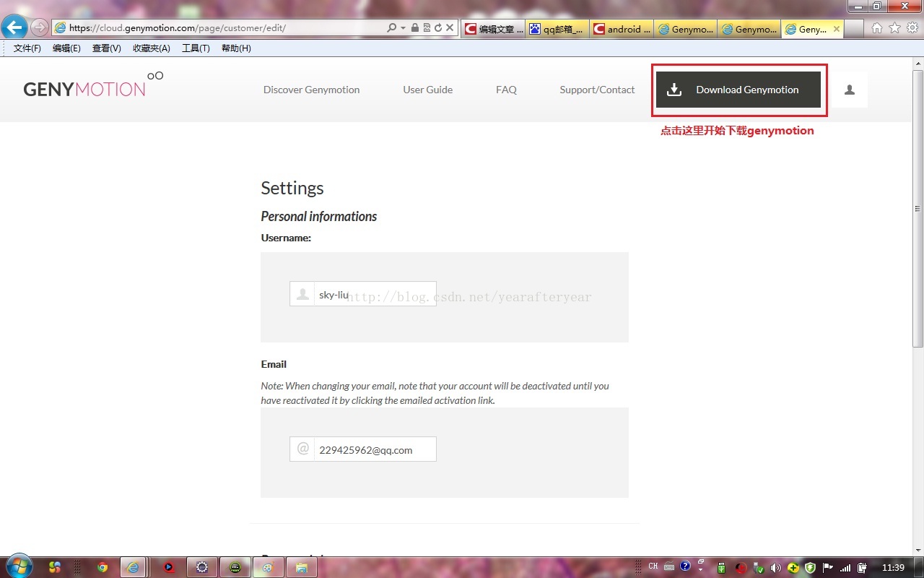The image size is (924, 578).
Task: Click the search magnifier in address bar
Action: [391, 28]
